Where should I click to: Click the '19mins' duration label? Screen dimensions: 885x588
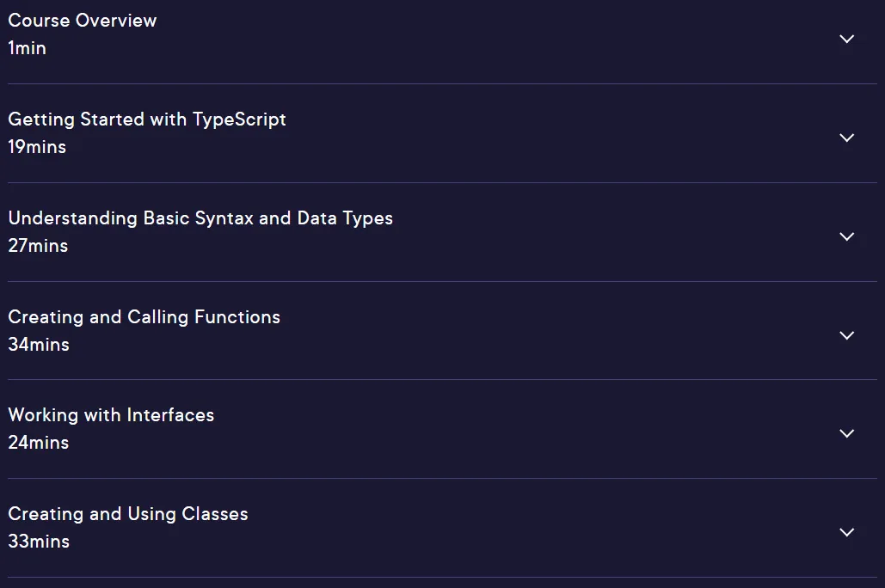click(x=37, y=147)
